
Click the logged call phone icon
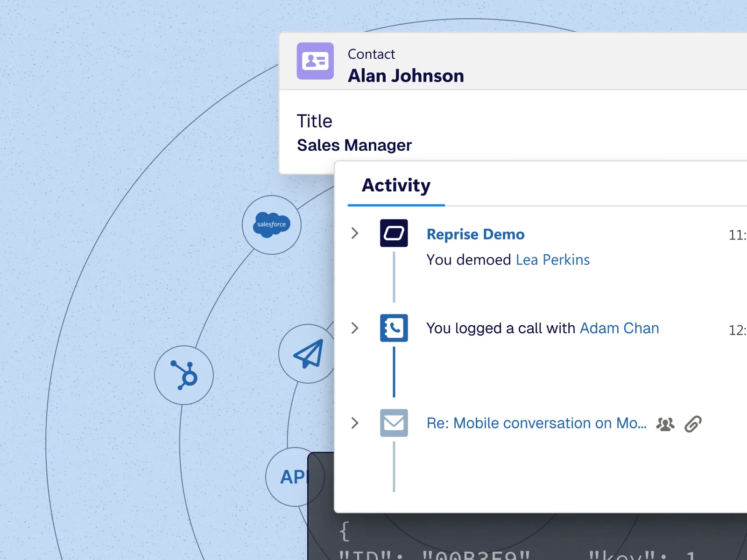pyautogui.click(x=394, y=328)
